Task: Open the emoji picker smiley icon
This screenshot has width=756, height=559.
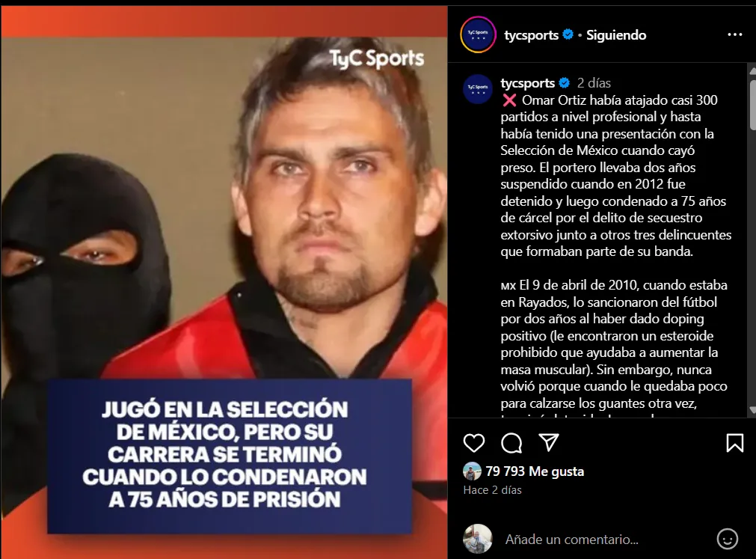Action: 727,539
